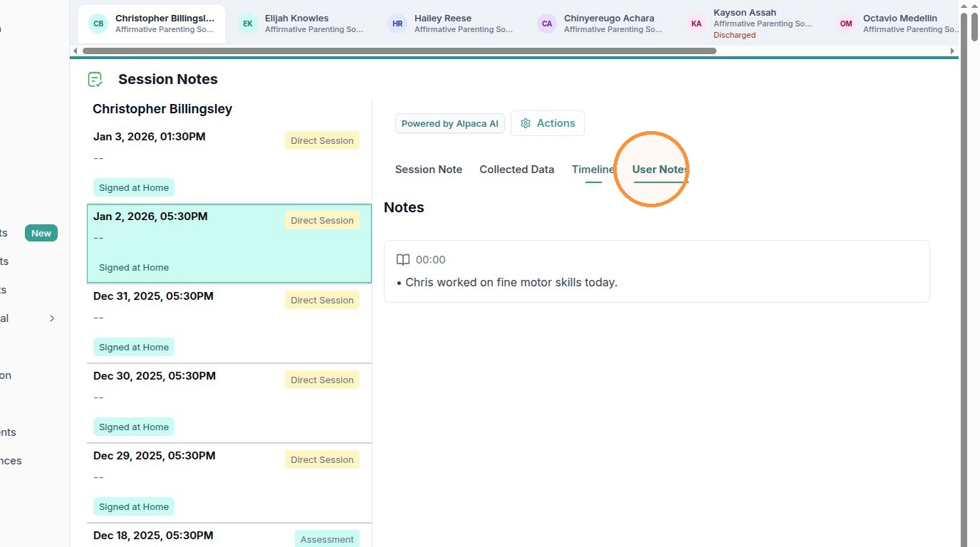
Task: Click the KA avatar for Kayson Assah
Action: (697, 24)
